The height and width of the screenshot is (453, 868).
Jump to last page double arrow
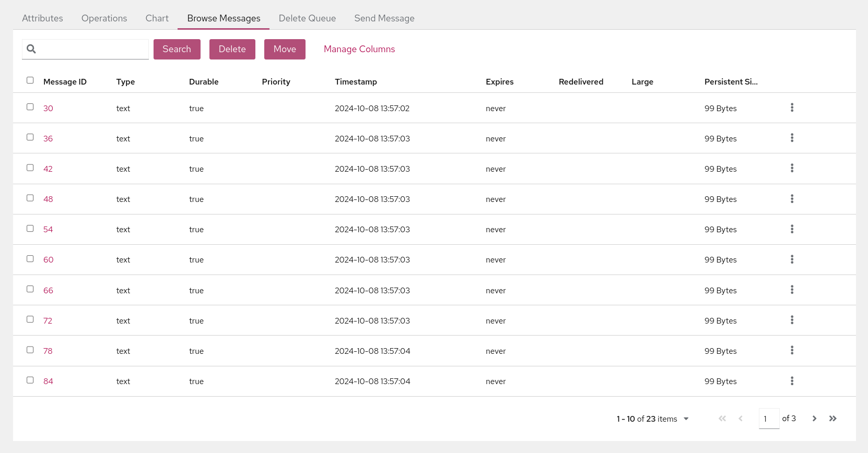point(832,419)
